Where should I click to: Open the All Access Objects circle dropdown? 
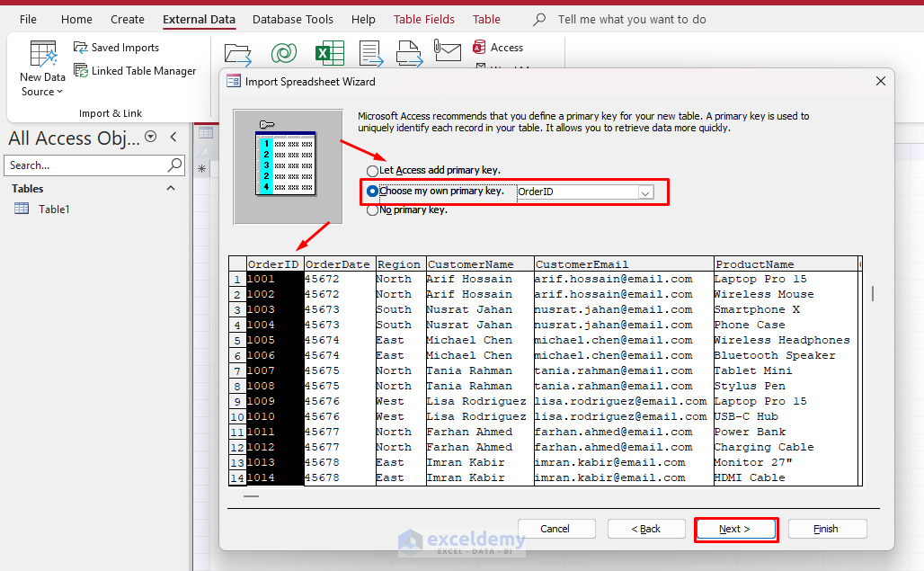click(x=151, y=137)
